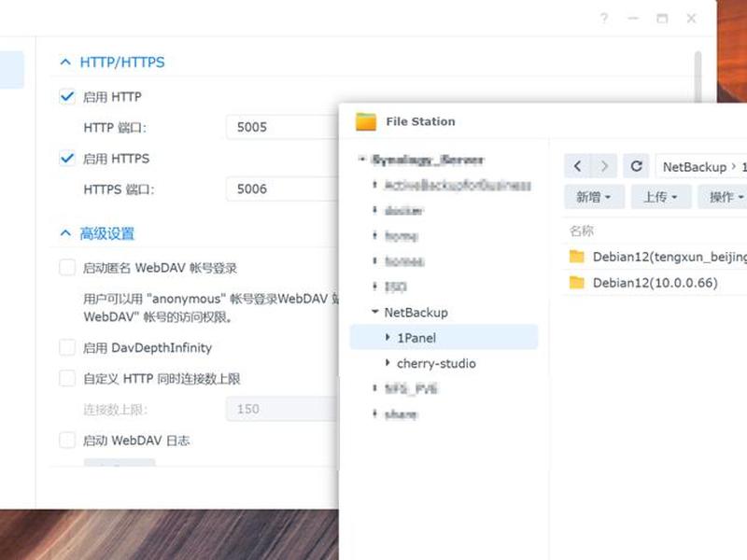Open the 上传 dropdown in File Station
This screenshot has height=560, width=747.
pyautogui.click(x=661, y=197)
